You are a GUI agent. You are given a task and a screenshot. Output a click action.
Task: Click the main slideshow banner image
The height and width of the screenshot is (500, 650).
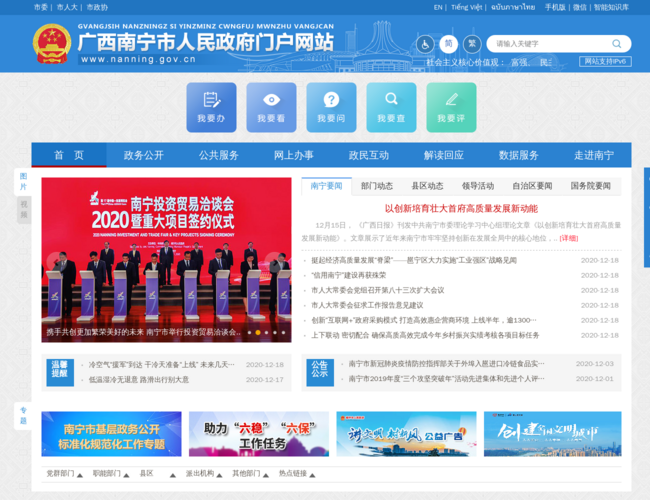[x=166, y=260]
